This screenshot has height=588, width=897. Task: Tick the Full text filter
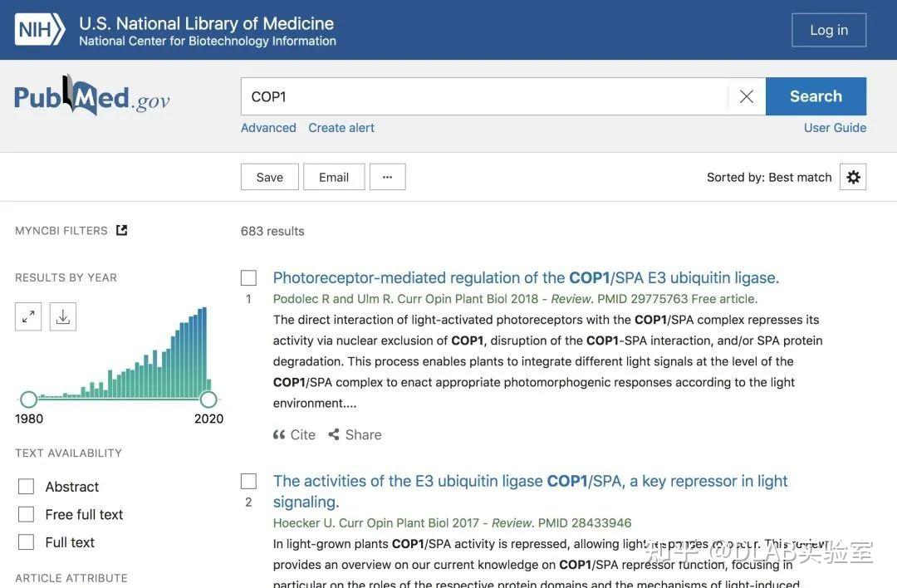click(27, 542)
